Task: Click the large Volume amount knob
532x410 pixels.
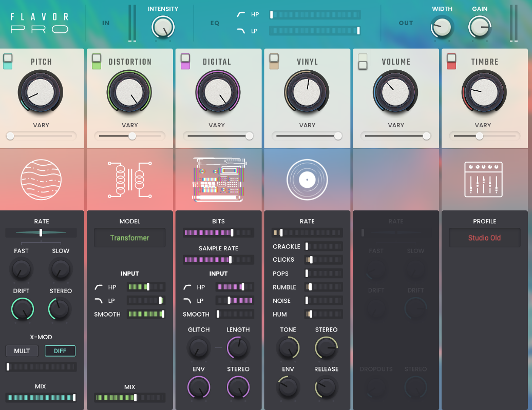Action: (395, 92)
